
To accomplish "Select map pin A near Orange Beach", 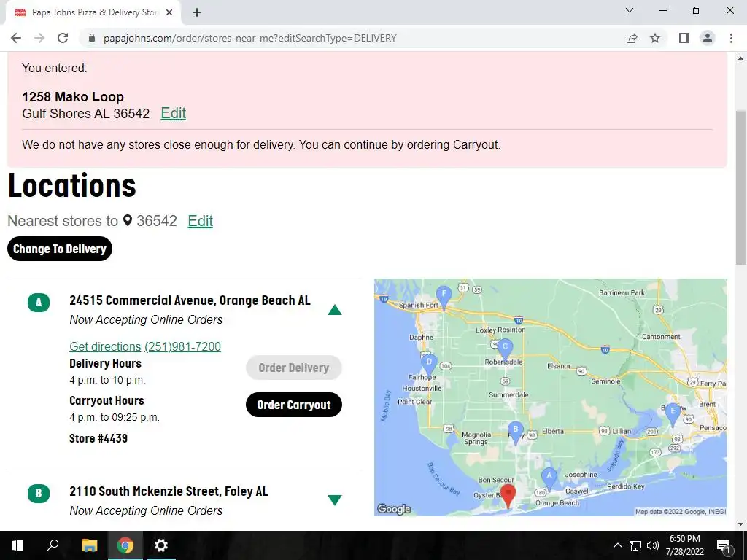I will (x=549, y=478).
